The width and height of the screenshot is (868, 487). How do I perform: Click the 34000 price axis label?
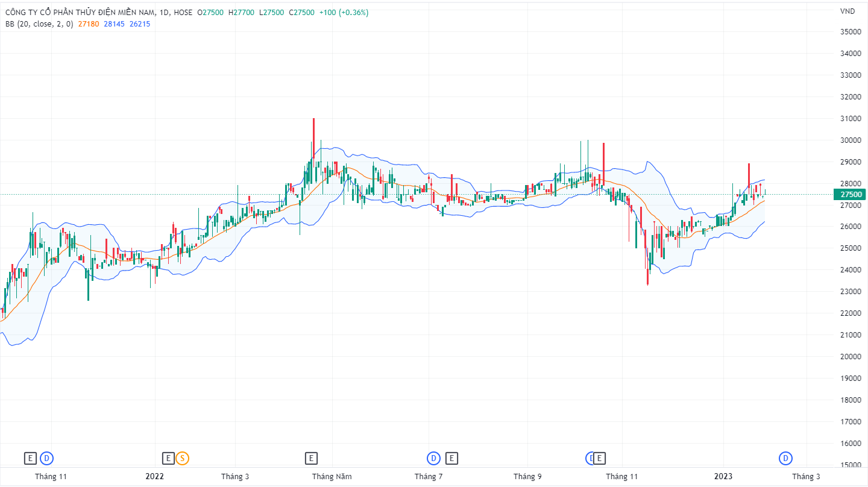coord(850,53)
